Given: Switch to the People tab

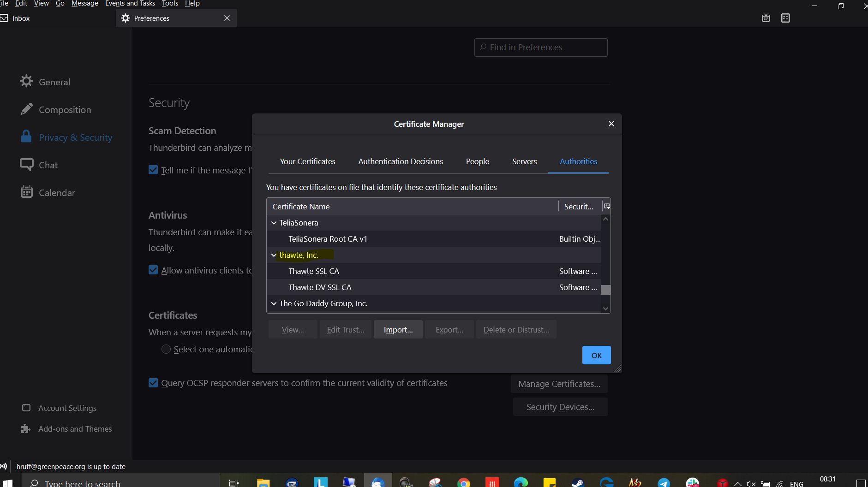Looking at the screenshot, I should click(x=477, y=161).
